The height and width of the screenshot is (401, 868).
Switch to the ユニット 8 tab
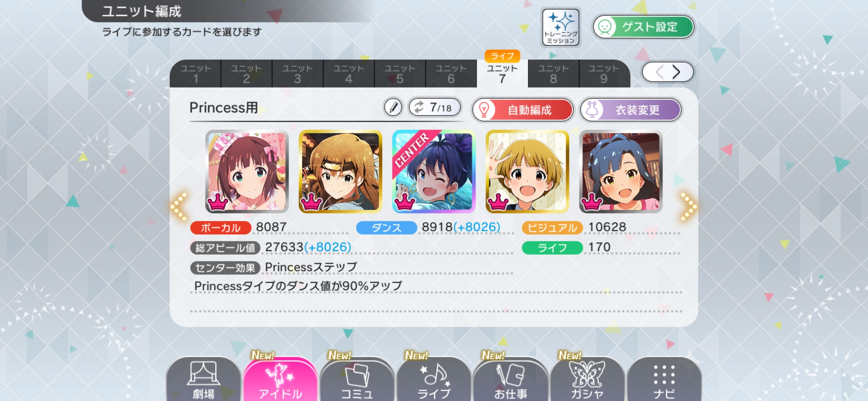point(553,74)
